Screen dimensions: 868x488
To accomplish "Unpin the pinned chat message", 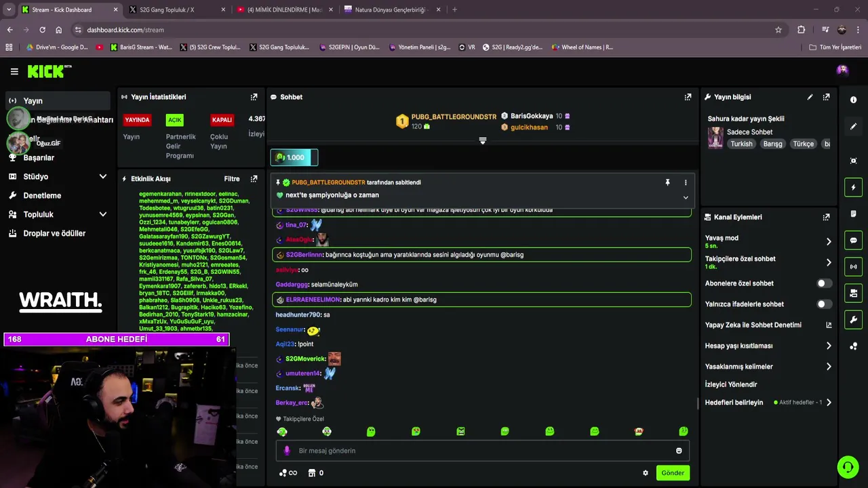I will (667, 182).
